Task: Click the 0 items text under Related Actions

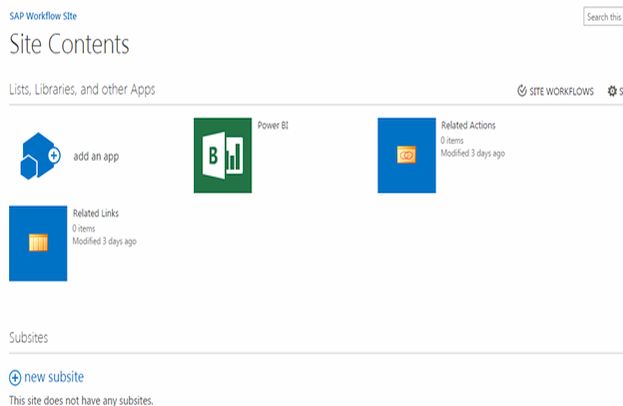Action: pyautogui.click(x=453, y=140)
